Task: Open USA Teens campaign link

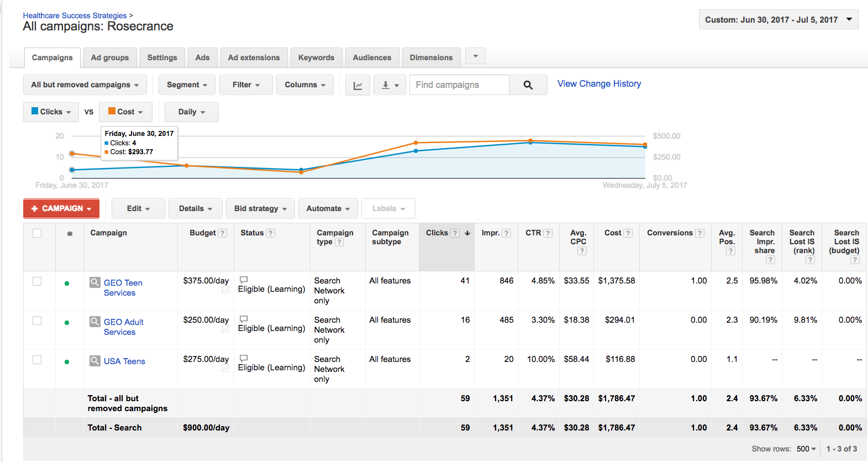Action: click(x=124, y=361)
